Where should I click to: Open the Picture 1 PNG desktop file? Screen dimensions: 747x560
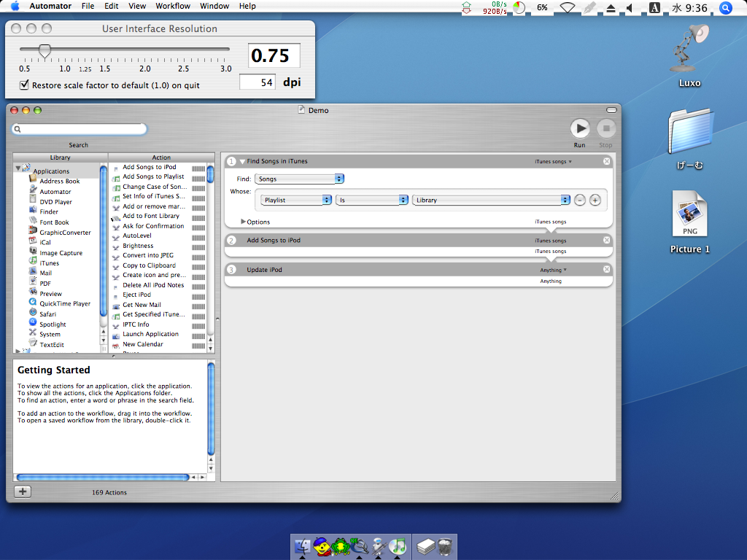tap(689, 214)
